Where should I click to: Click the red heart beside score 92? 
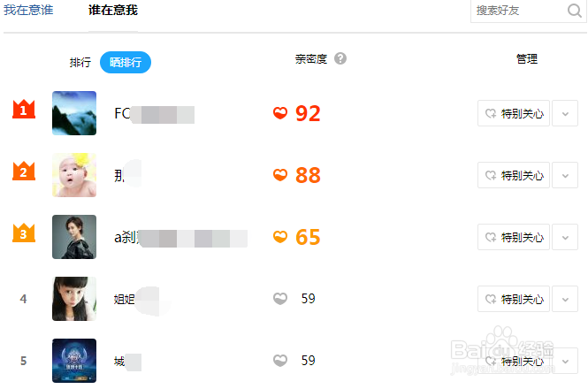280,113
